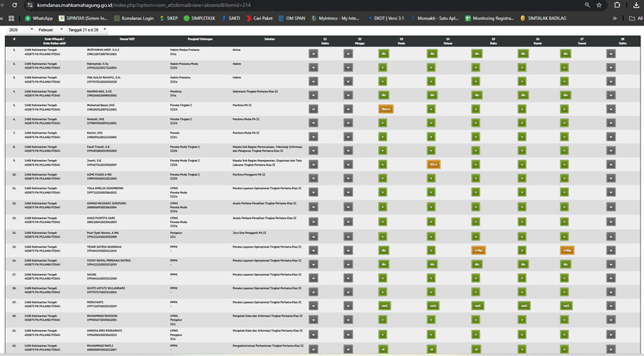Image resolution: width=644 pixels, height=356 pixels.
Task: Click gray Sabtu 21 status for Rahmatiah
Action: point(313,67)
